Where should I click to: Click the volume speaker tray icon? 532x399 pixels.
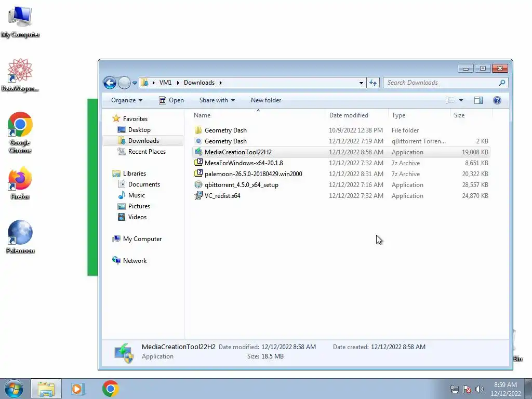pos(479,390)
